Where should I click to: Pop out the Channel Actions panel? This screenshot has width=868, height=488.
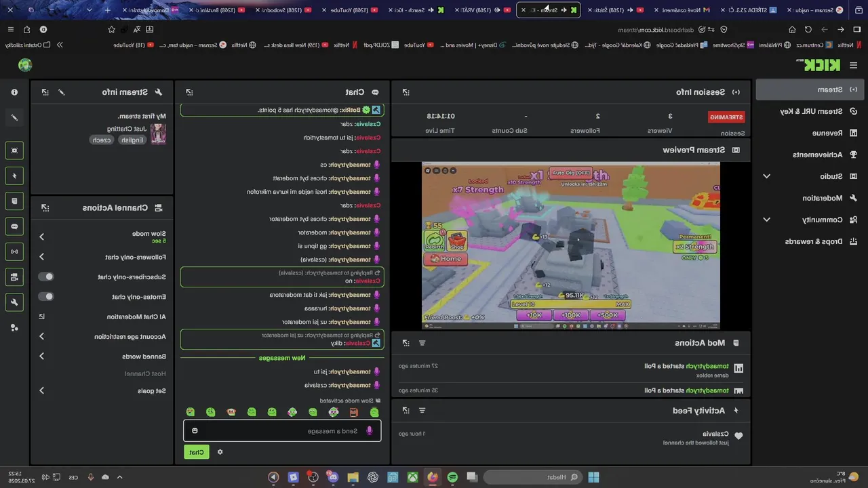click(45, 207)
